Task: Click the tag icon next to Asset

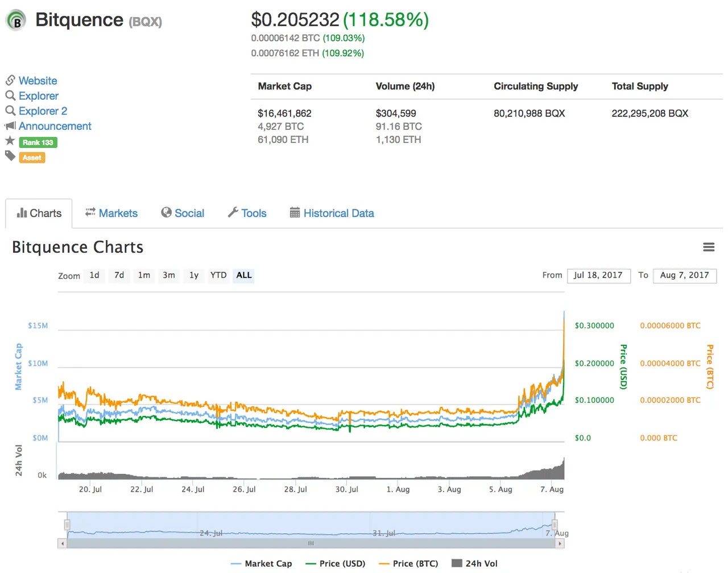Action: pos(10,155)
